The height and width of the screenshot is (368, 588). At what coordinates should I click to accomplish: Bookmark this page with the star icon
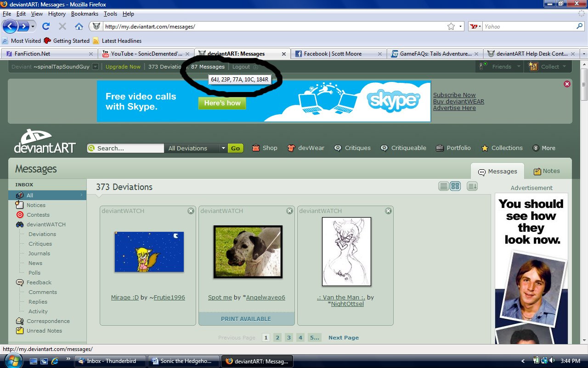pyautogui.click(x=451, y=26)
